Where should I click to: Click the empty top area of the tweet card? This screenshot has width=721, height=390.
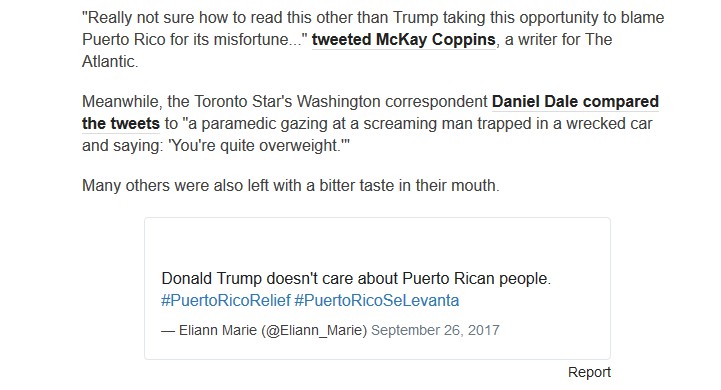coord(377,241)
